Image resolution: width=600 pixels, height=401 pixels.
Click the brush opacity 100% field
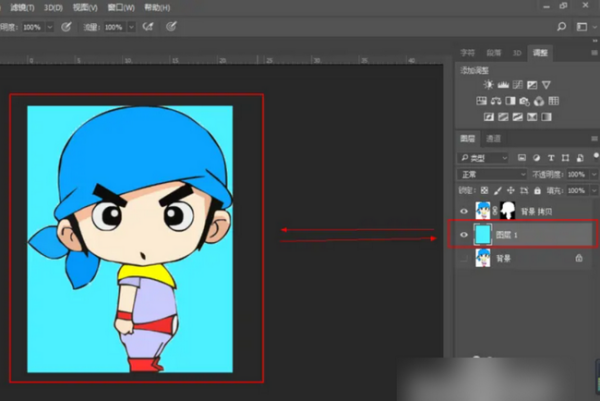pos(33,27)
